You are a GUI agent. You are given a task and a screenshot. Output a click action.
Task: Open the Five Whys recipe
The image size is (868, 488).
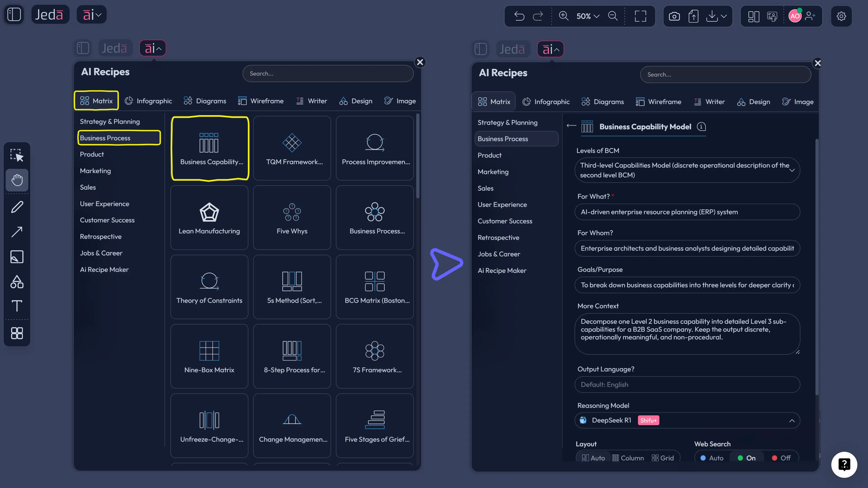tap(292, 218)
